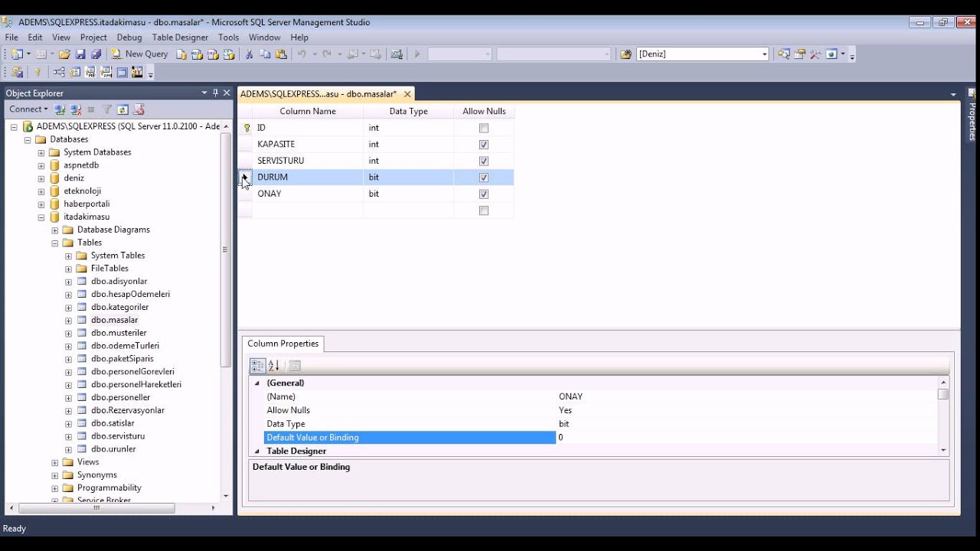Open the Debug menu
The image size is (980, 551).
pos(129,37)
